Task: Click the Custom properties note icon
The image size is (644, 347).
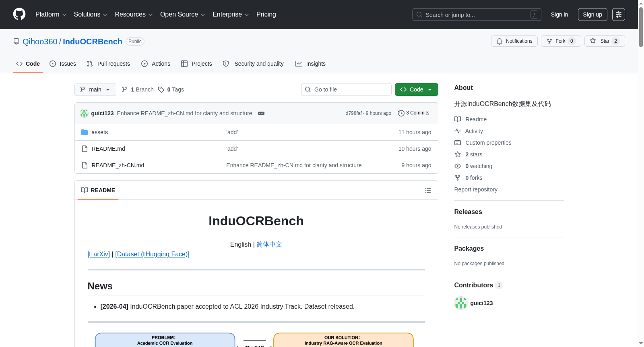Action: [x=458, y=143]
